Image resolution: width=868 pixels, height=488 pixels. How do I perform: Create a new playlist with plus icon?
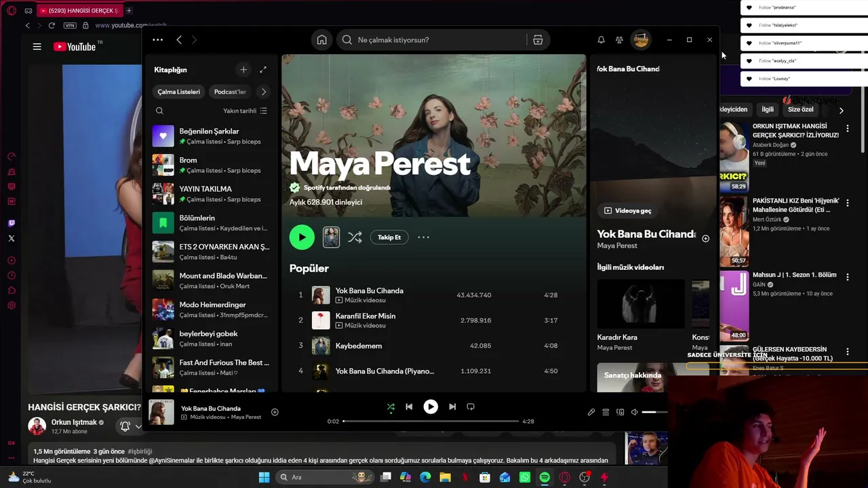243,69
